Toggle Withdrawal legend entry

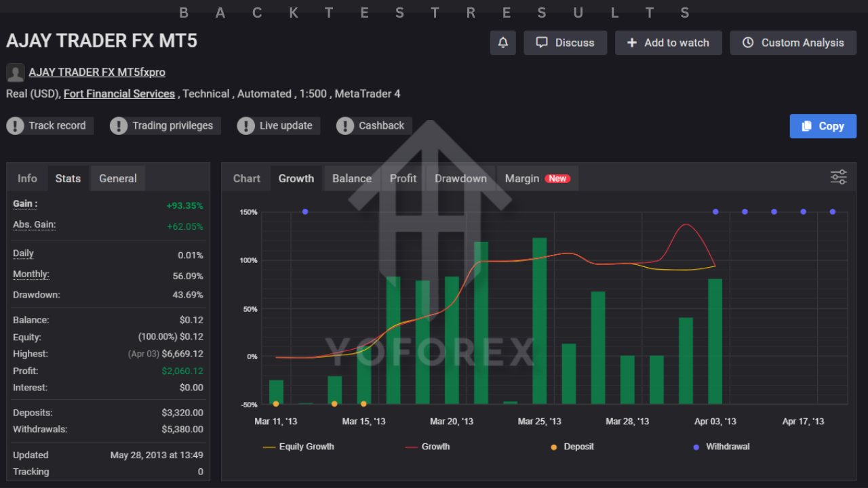tap(722, 447)
